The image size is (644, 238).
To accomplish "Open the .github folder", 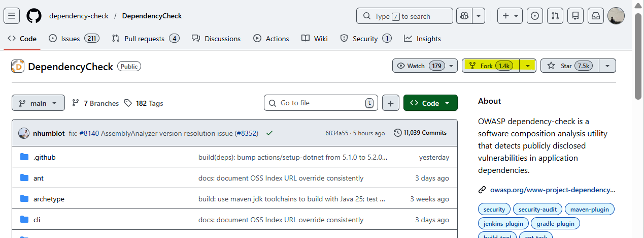I will click(x=44, y=157).
